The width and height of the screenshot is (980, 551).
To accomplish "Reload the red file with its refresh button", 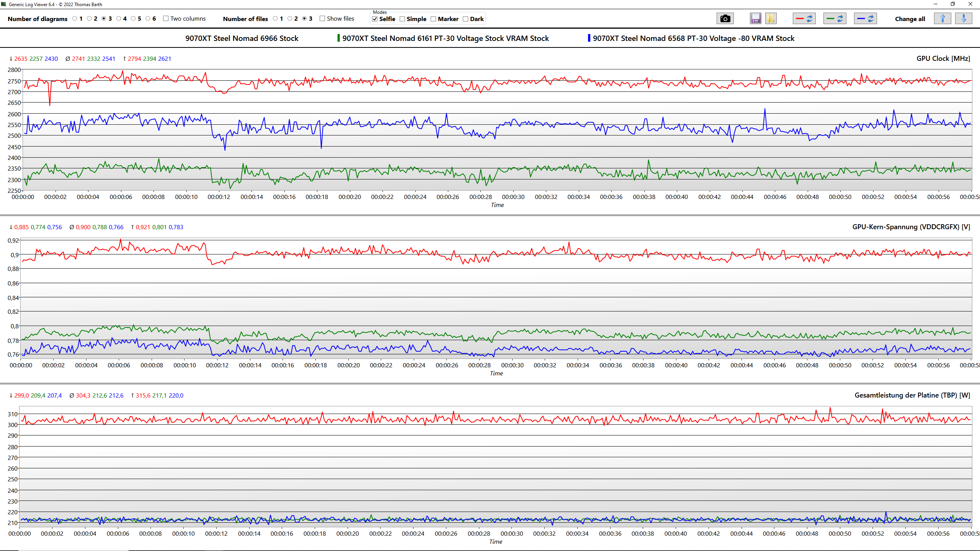I will tap(804, 19).
